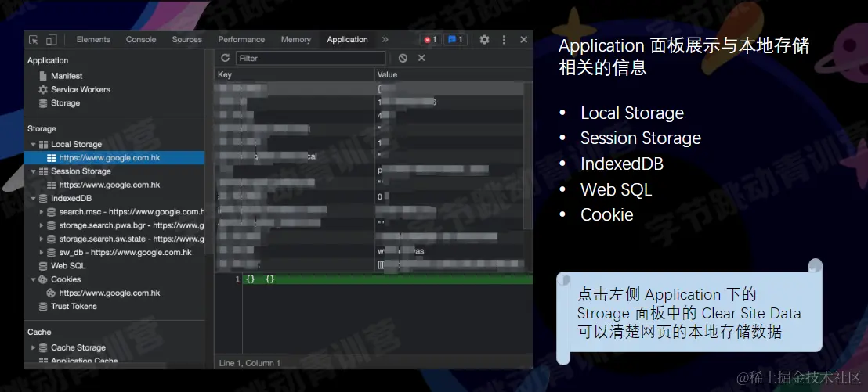Select the Application tab
The image size is (868, 392).
pyautogui.click(x=347, y=40)
